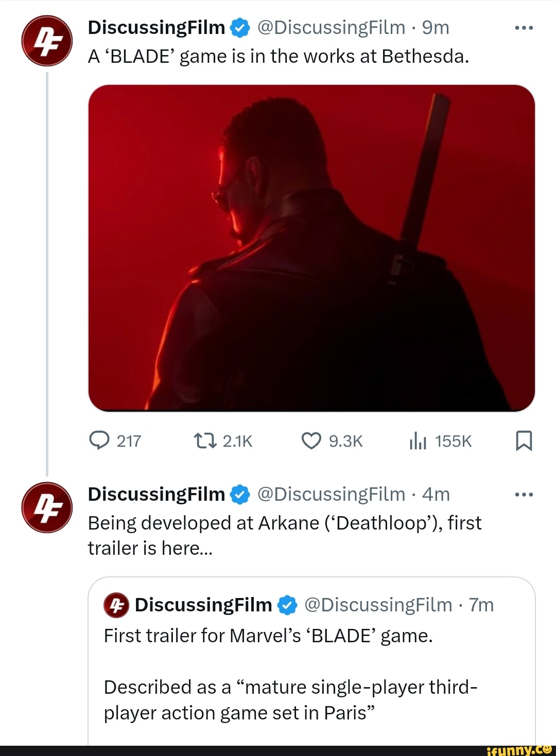The image size is (556, 756).
Task: Retweet the BLADE game announcement
Action: tap(204, 441)
